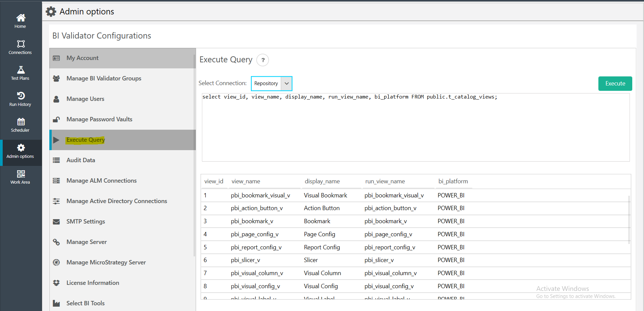Click the Manage MicroStrategy Server icon
This screenshot has height=311, width=644.
tap(56, 262)
